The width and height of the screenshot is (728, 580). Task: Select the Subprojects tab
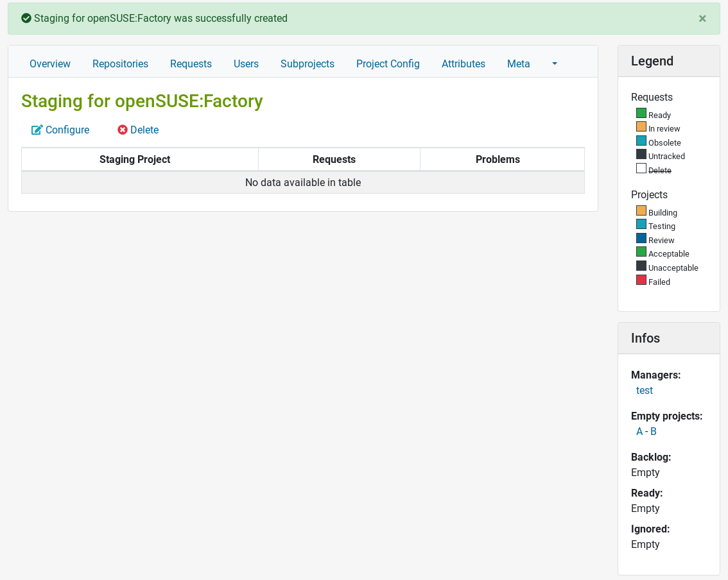coord(308,64)
